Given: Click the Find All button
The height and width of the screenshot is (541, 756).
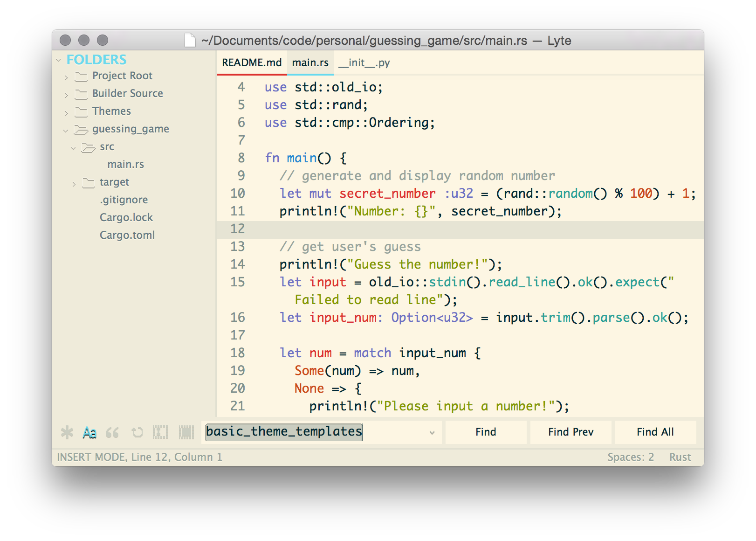Looking at the screenshot, I should pos(655,432).
